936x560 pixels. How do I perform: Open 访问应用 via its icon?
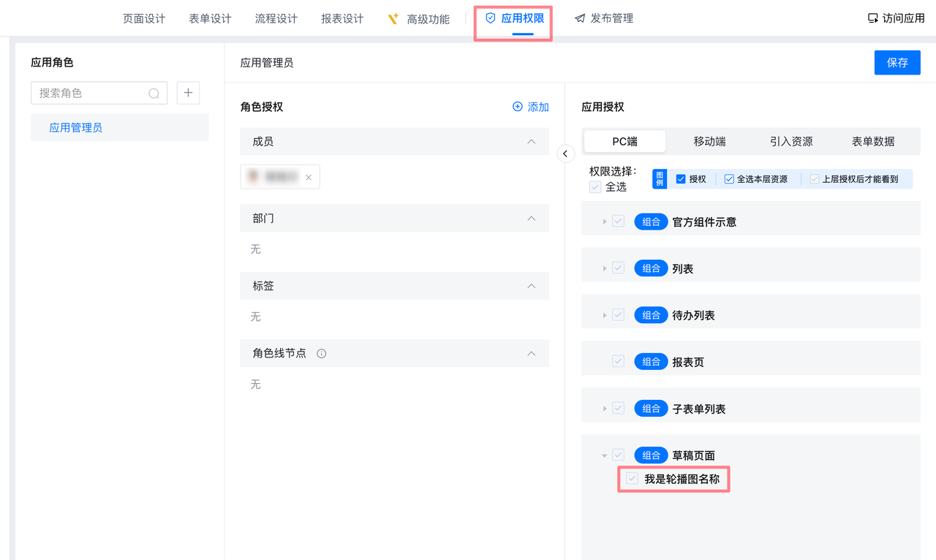(x=872, y=18)
